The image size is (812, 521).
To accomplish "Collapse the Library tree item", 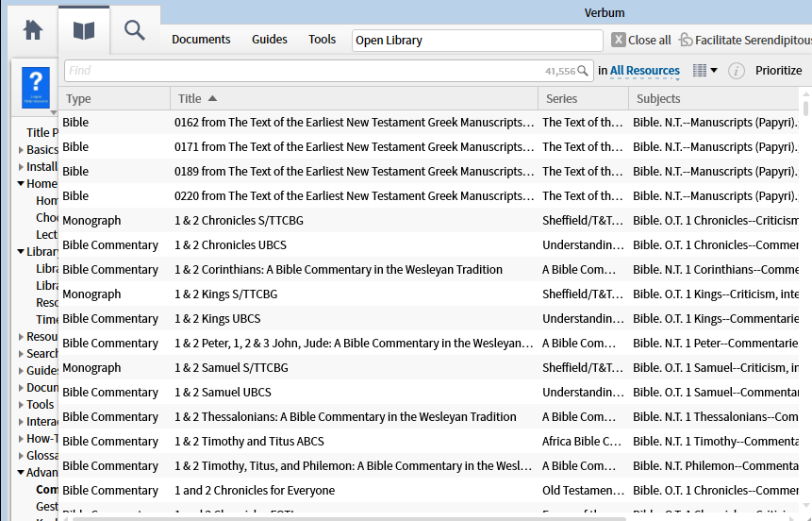I will click(21, 251).
